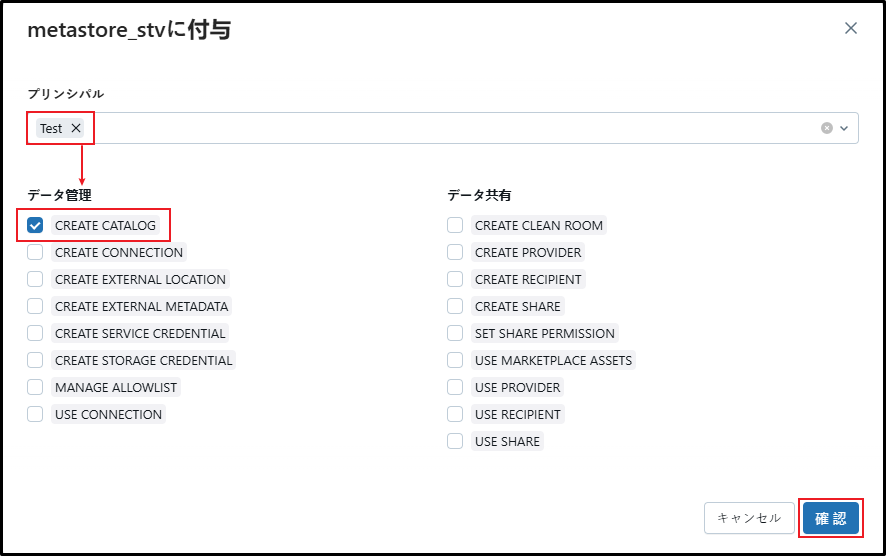Enable CREATE CONNECTION privilege

[35, 252]
